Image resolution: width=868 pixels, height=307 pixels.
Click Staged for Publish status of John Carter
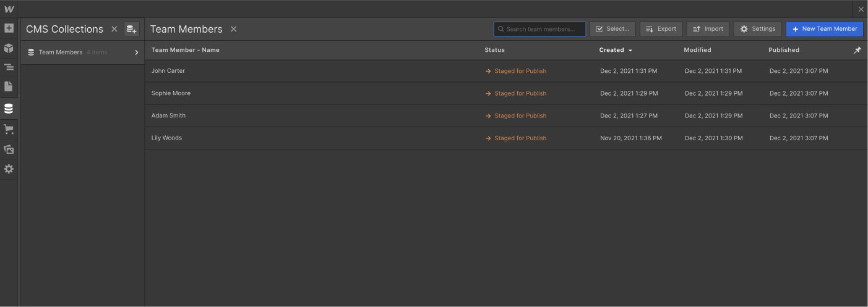pyautogui.click(x=516, y=71)
